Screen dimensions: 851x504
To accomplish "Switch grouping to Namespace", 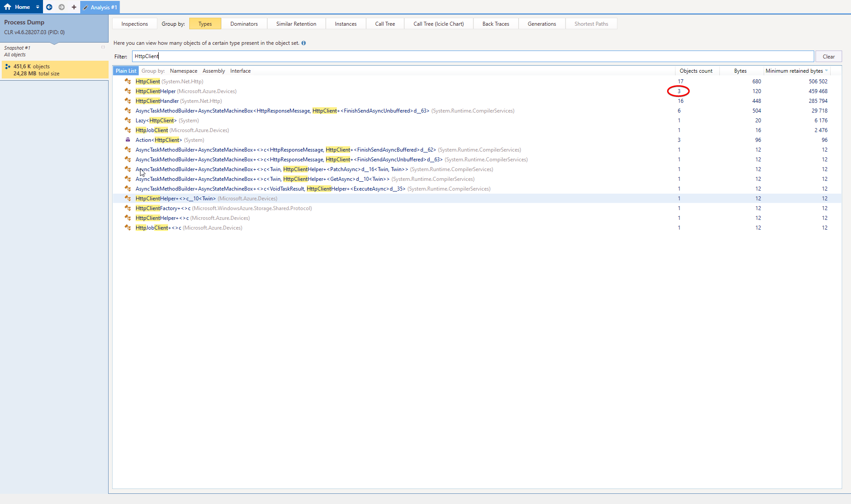I will (x=183, y=70).
